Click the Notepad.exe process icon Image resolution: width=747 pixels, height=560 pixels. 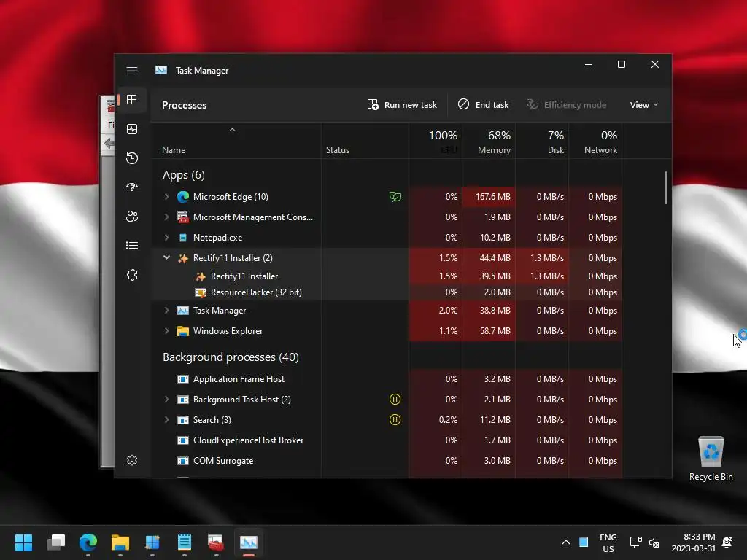click(183, 238)
